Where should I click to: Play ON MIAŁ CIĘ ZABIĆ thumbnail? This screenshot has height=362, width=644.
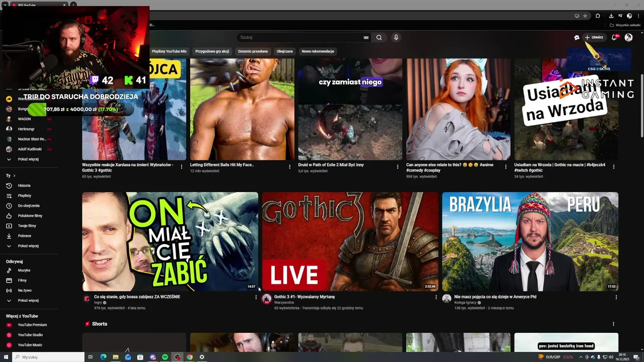[170, 241]
